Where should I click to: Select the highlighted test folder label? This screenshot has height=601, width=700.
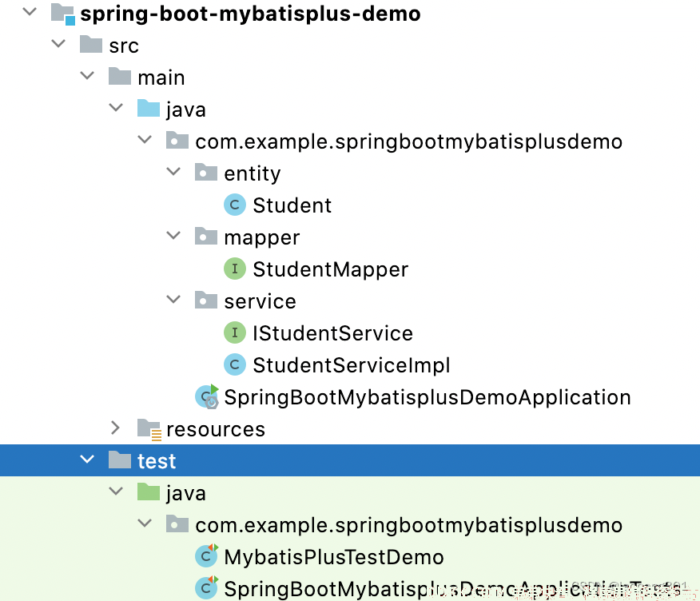click(157, 461)
